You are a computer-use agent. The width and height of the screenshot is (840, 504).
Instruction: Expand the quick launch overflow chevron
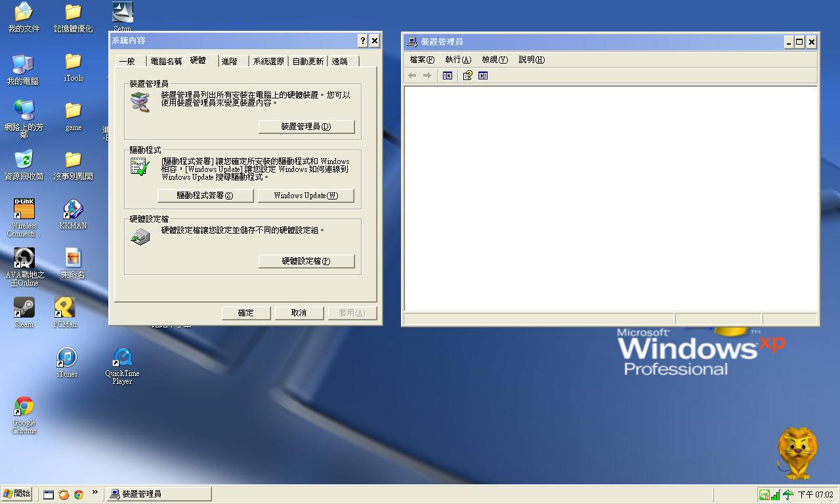point(94,492)
